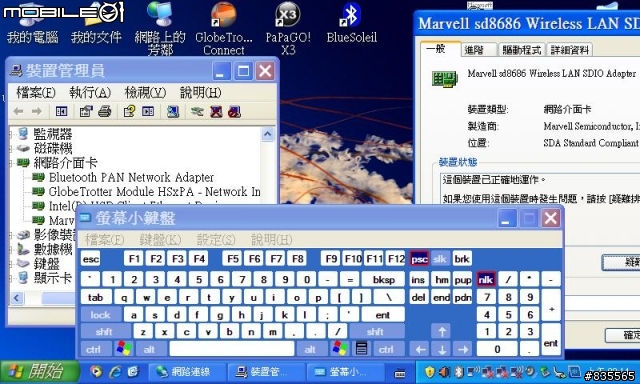Click the tab key on On-Screen Keyboard

pyautogui.click(x=96, y=297)
